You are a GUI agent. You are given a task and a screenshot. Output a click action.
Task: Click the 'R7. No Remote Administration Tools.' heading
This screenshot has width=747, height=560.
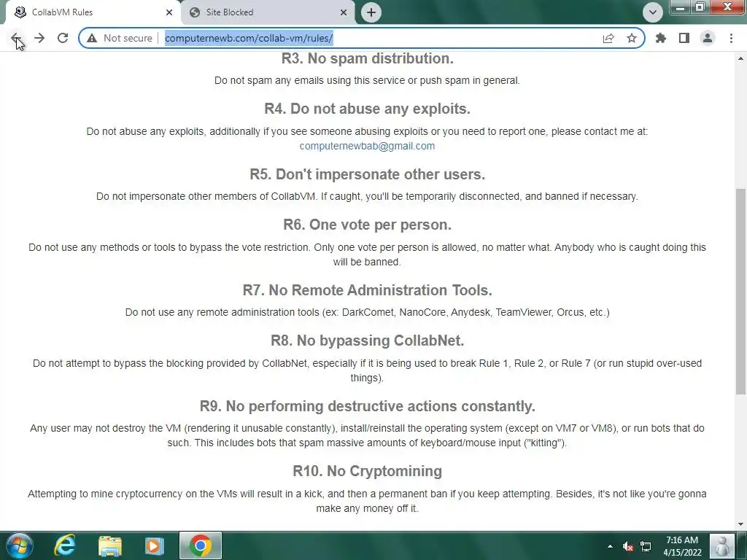point(368,290)
